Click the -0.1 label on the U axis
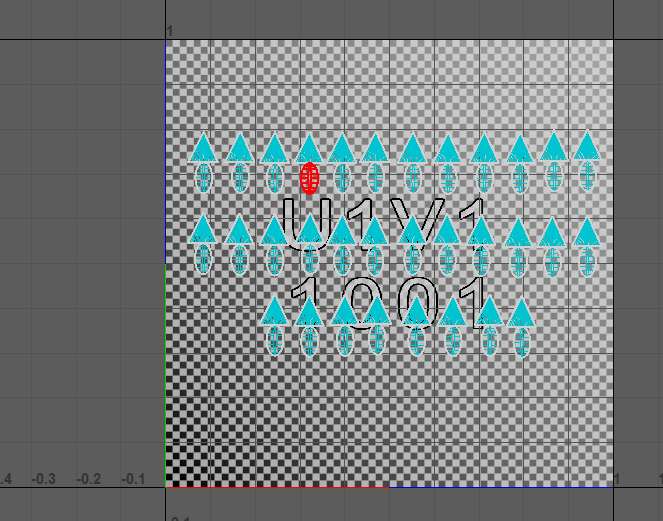The image size is (663, 521). (x=133, y=479)
